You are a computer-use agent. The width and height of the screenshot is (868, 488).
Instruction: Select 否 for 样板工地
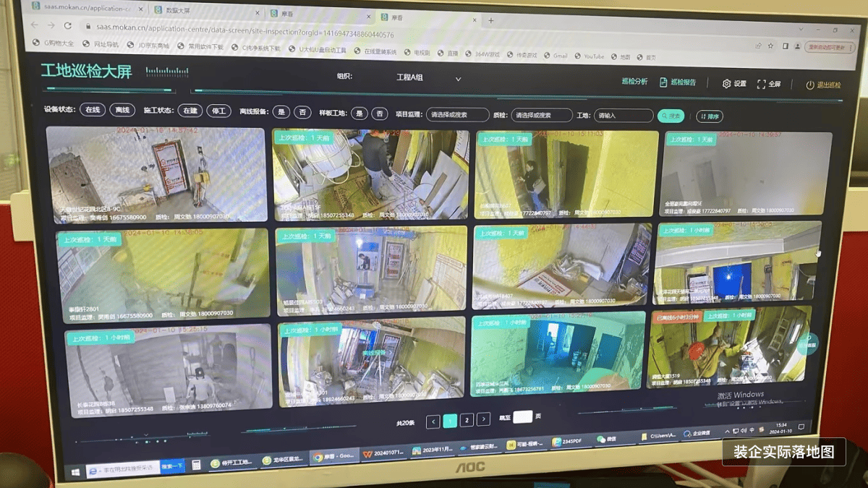point(379,114)
